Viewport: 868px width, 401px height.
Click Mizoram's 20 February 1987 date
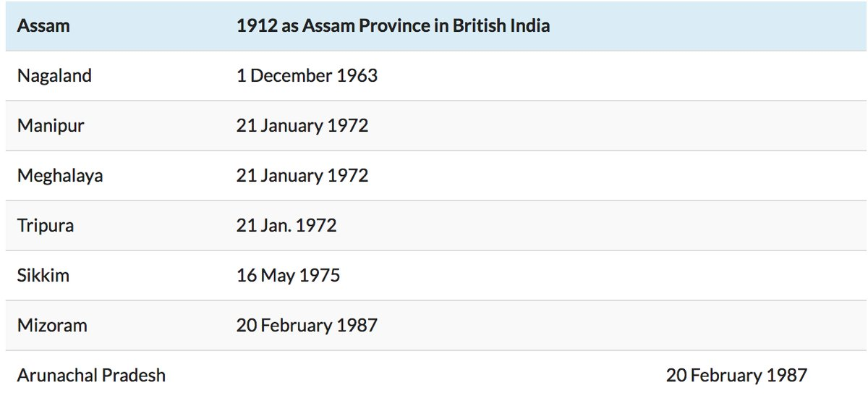pyautogui.click(x=307, y=325)
